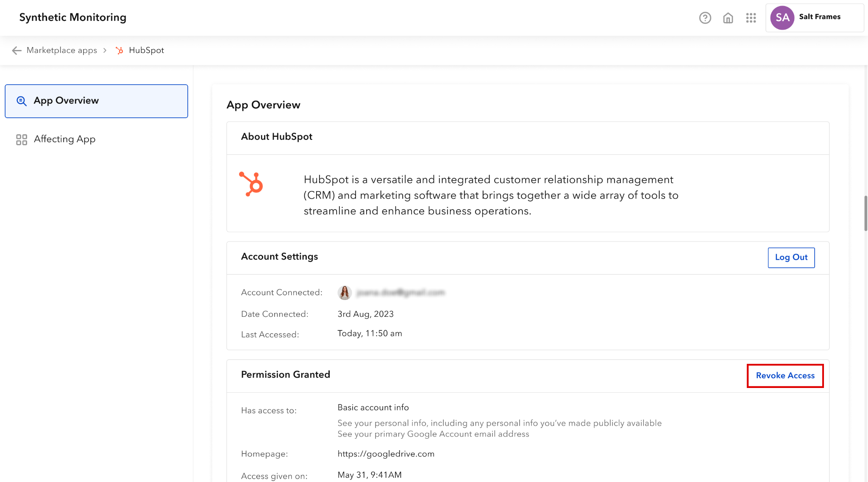Click the help question mark icon

click(x=705, y=18)
